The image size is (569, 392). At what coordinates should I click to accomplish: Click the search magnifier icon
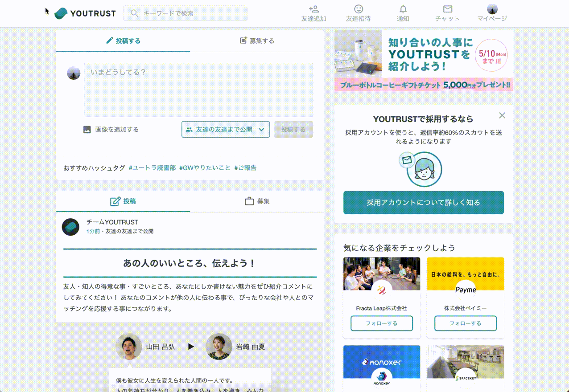134,13
